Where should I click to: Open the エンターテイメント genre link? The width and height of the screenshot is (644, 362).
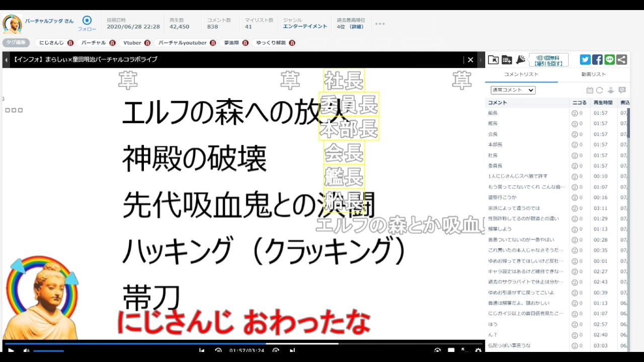[305, 27]
